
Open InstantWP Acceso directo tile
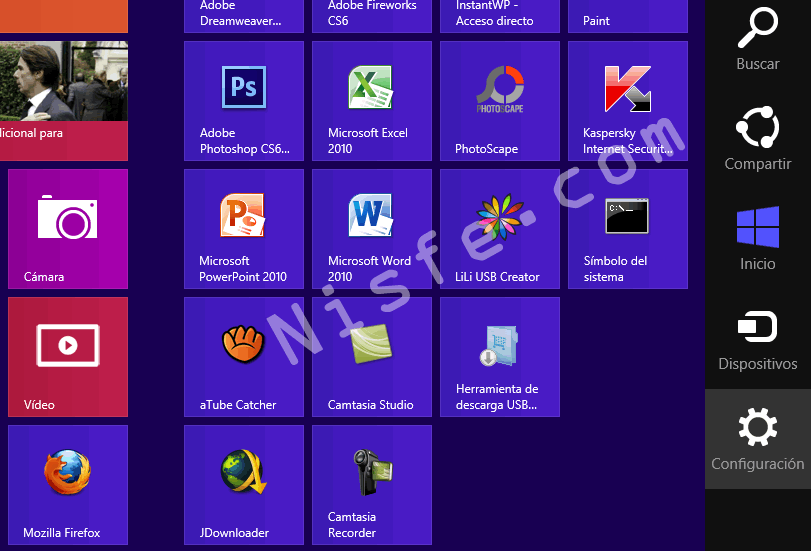[x=500, y=16]
